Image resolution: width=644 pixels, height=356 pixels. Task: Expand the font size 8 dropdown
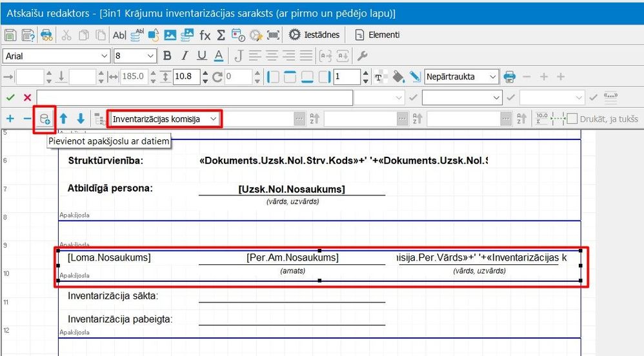135,56
